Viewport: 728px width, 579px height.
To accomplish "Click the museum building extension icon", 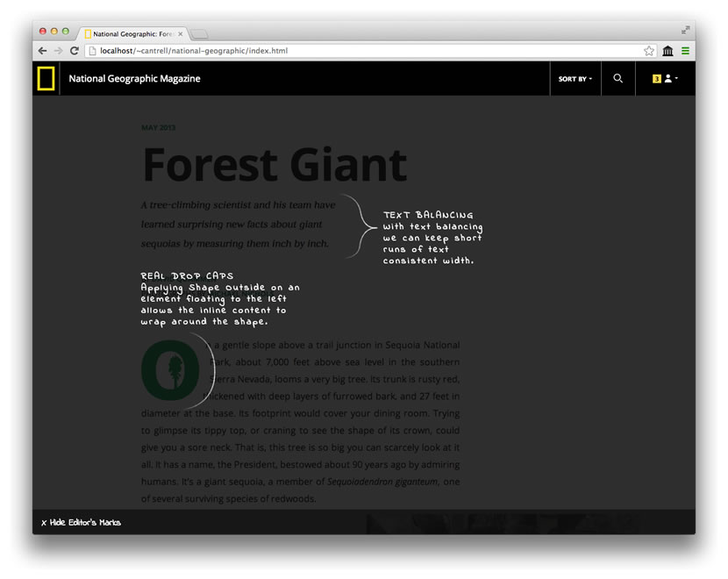I will tap(667, 51).
